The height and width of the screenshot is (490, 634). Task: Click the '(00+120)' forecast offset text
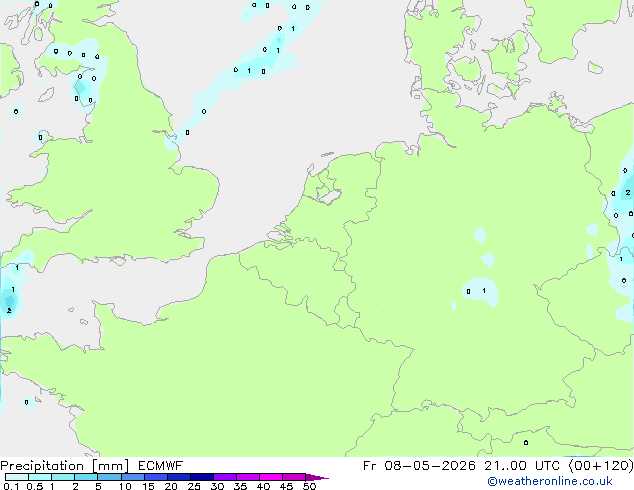click(x=601, y=466)
